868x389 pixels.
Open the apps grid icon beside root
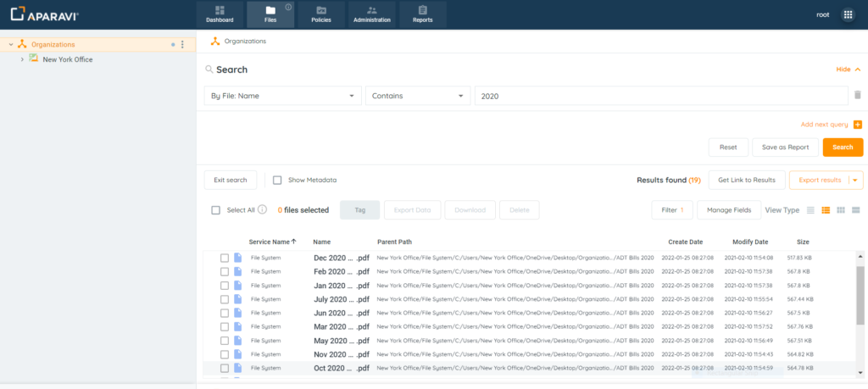[848, 14]
